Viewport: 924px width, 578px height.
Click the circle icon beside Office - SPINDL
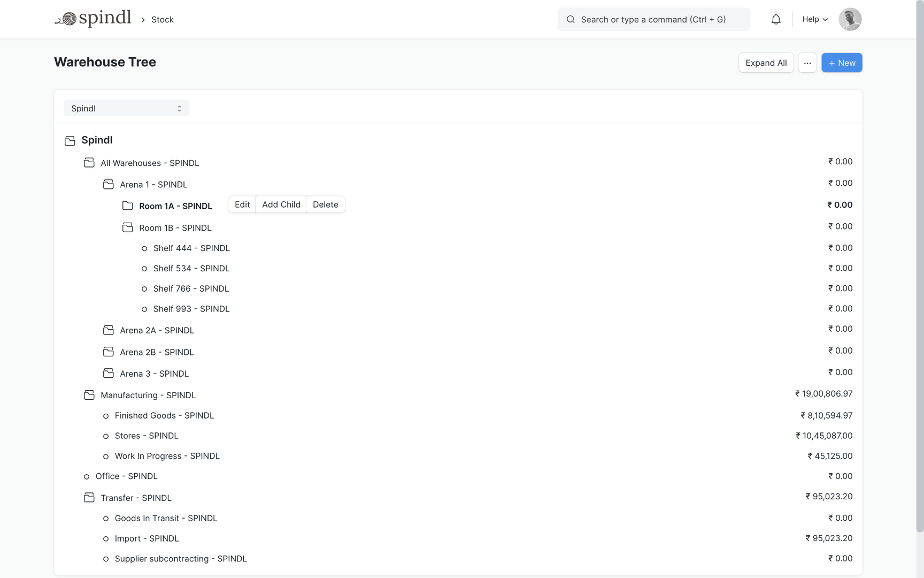point(87,476)
